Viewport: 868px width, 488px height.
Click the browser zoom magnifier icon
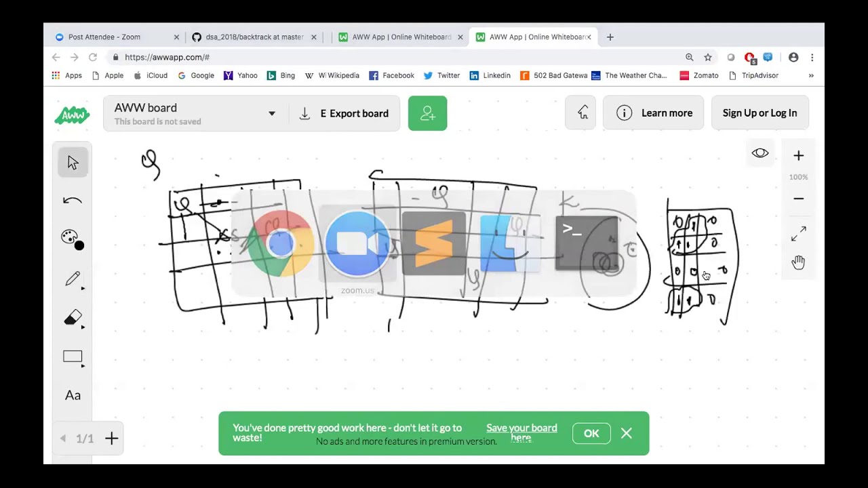(x=689, y=58)
